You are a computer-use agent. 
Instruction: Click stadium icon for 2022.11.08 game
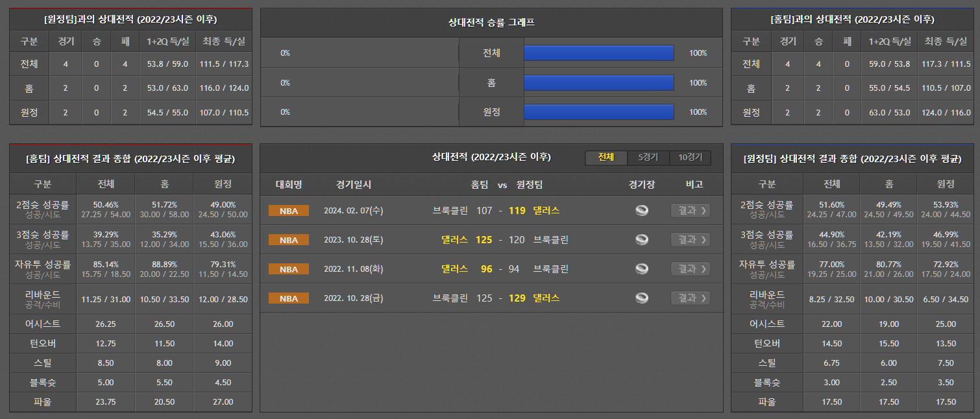click(642, 269)
